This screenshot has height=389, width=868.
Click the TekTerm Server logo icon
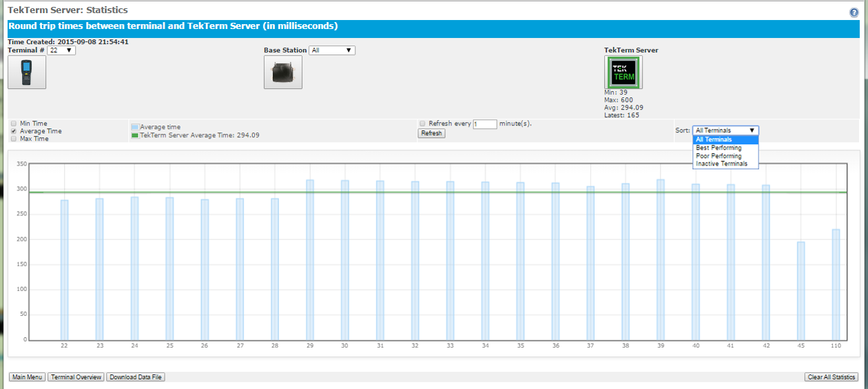pyautogui.click(x=623, y=72)
